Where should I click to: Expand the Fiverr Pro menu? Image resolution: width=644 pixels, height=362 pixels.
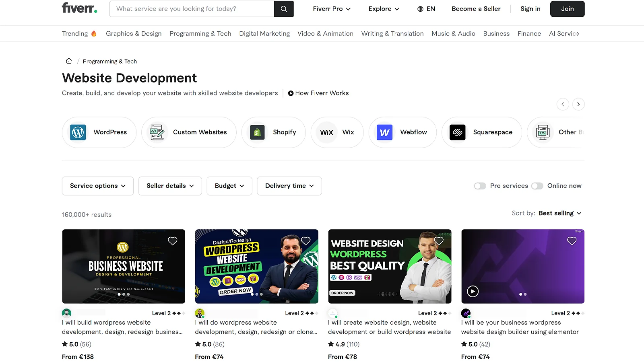tap(332, 9)
